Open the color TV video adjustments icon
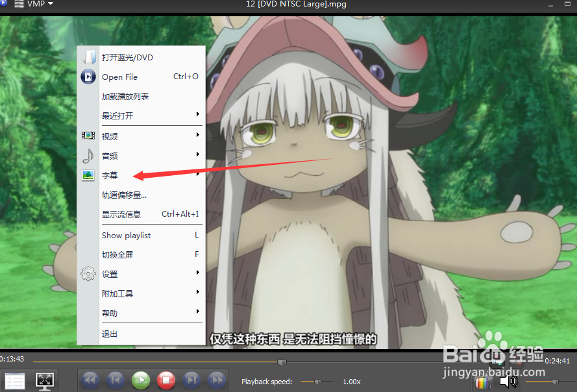 (x=484, y=382)
